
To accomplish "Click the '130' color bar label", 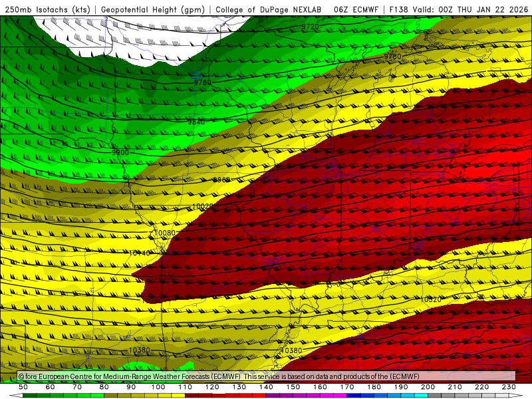I will click(239, 387).
